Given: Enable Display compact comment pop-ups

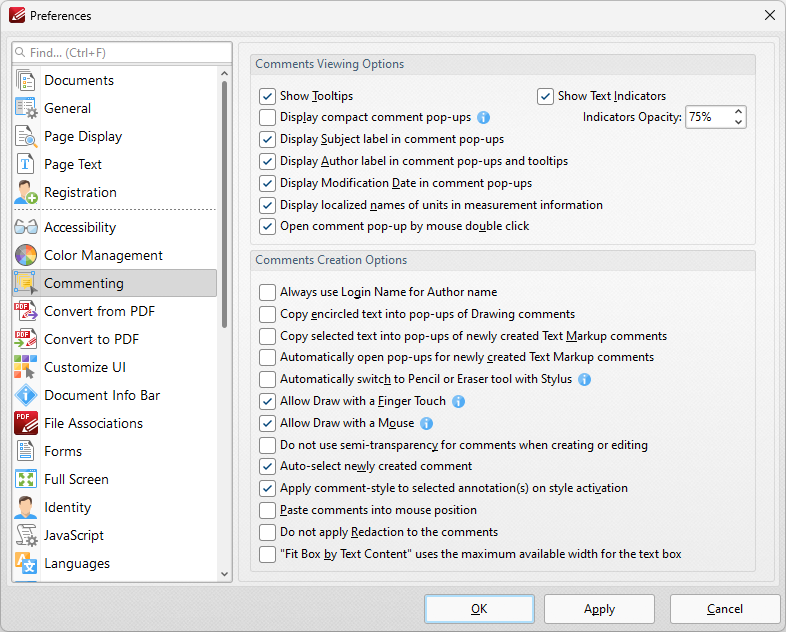Looking at the screenshot, I should coord(267,117).
